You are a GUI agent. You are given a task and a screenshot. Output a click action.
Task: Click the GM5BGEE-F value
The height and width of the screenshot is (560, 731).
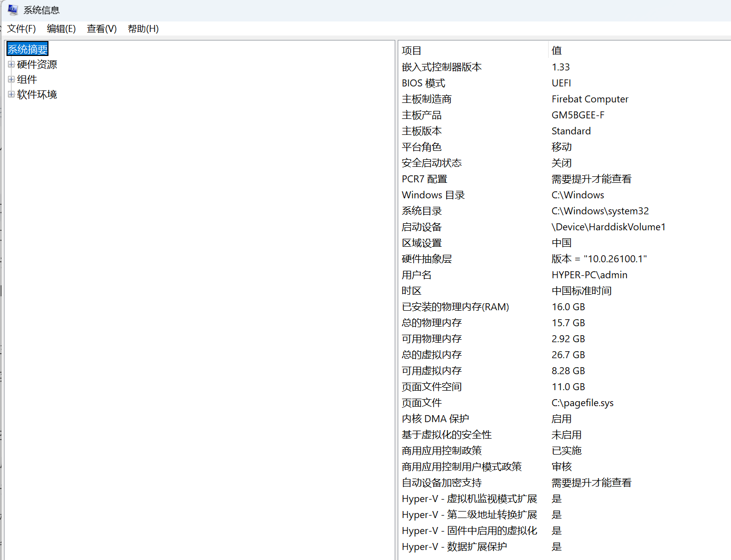click(x=578, y=115)
